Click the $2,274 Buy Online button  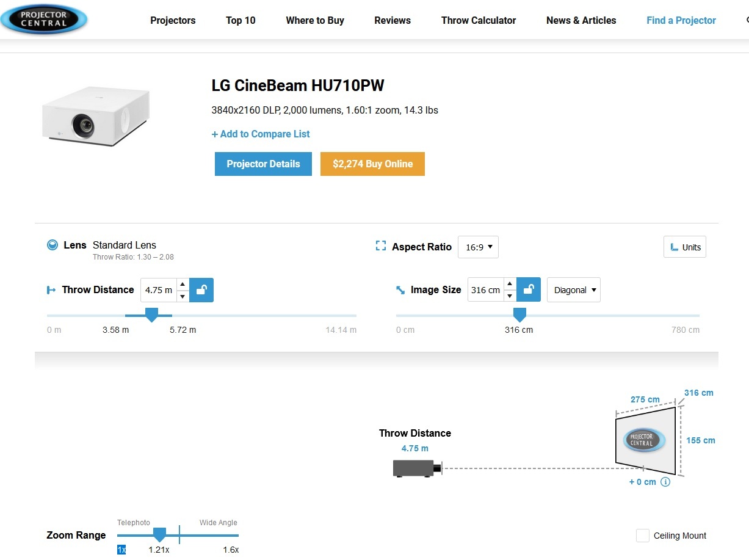(x=372, y=164)
